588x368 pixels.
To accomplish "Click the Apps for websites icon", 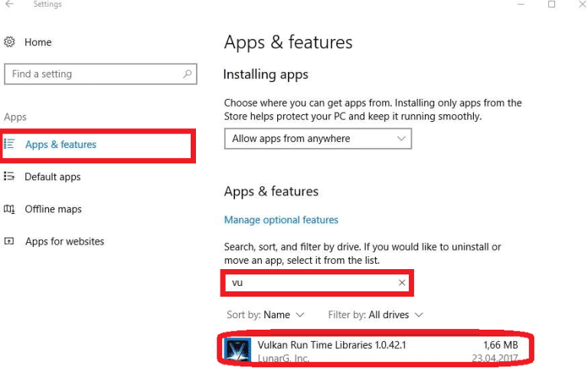I will pyautogui.click(x=10, y=241).
